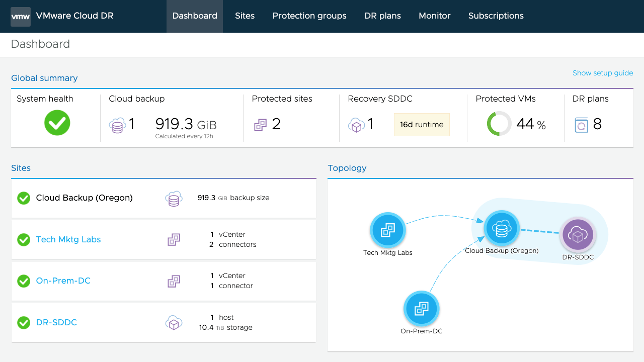This screenshot has width=644, height=362.
Task: Select the On-Prem-DC topology node
Action: pos(422,309)
